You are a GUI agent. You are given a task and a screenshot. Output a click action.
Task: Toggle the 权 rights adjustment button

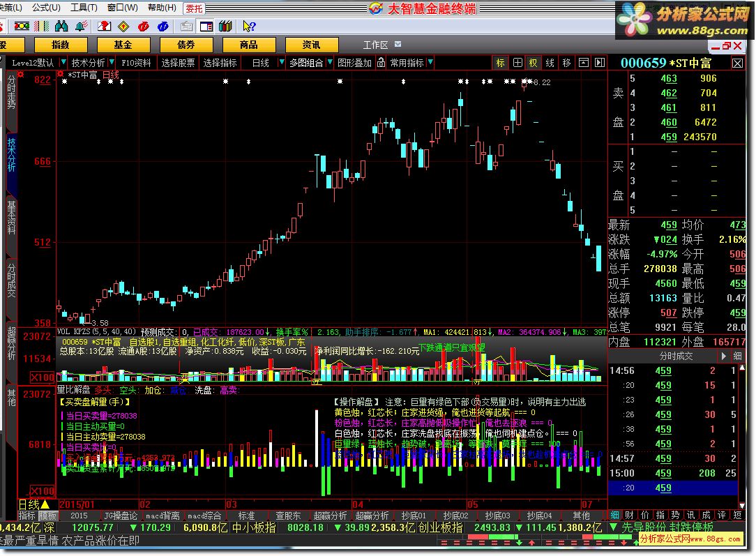(534, 63)
